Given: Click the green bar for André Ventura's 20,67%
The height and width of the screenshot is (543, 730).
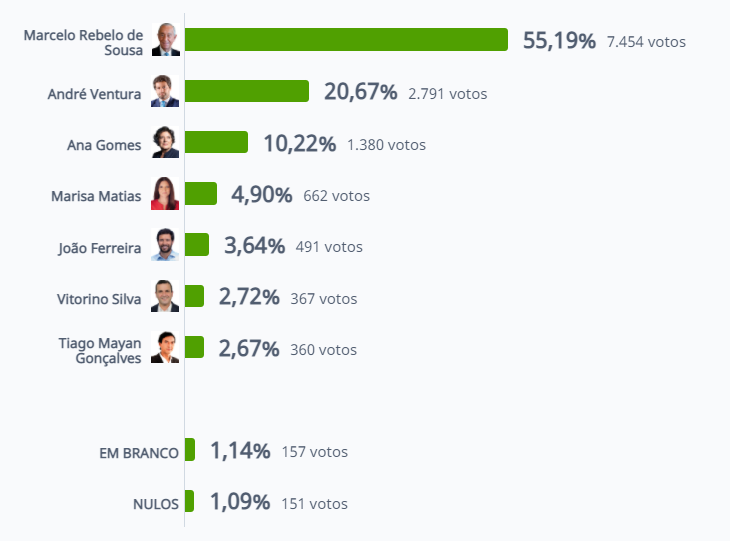Looking at the screenshot, I should 247,91.
